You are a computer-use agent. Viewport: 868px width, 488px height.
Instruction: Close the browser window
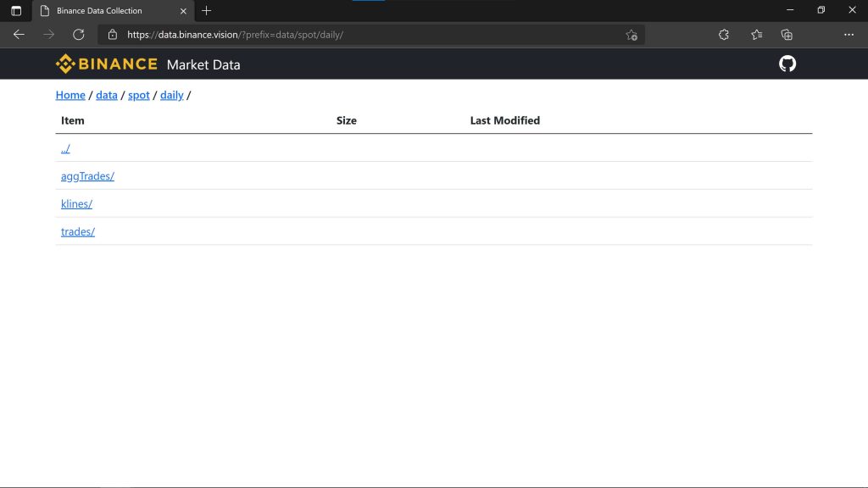click(852, 10)
